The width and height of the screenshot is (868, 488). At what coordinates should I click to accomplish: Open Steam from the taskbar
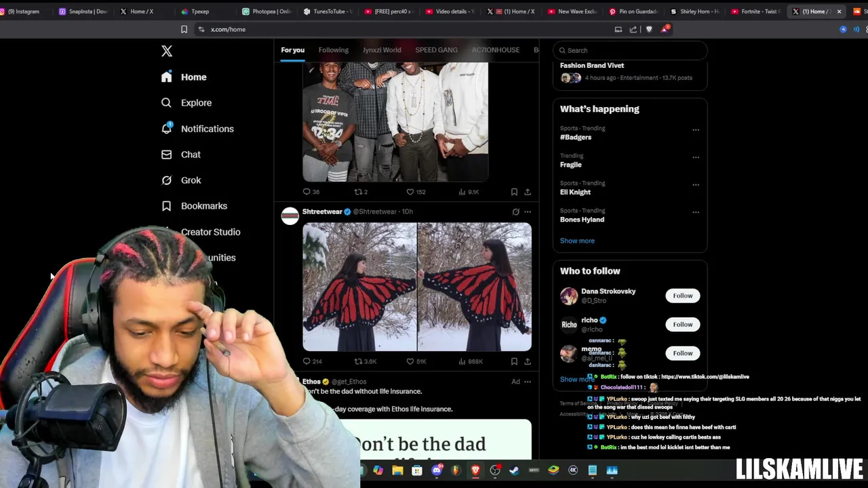click(x=515, y=470)
